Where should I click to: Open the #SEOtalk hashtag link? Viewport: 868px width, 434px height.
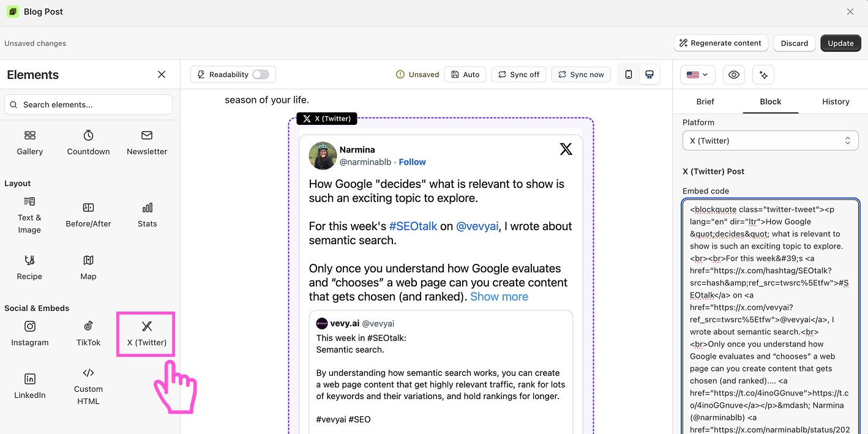pos(413,226)
